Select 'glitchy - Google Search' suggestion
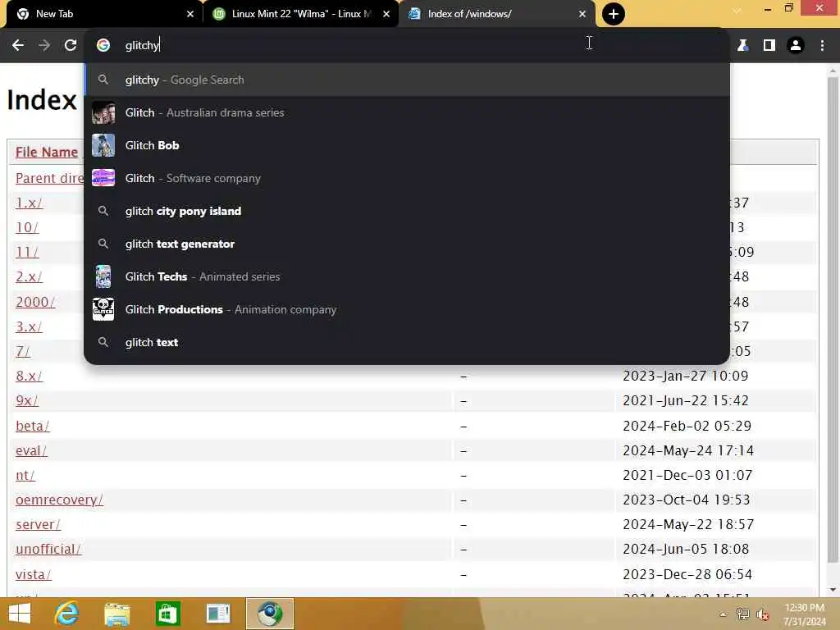 tap(407, 80)
